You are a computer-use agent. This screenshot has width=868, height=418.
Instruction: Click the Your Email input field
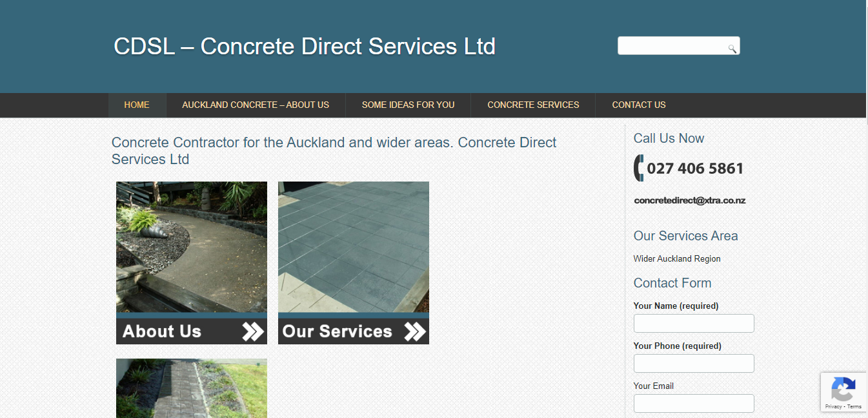click(694, 403)
